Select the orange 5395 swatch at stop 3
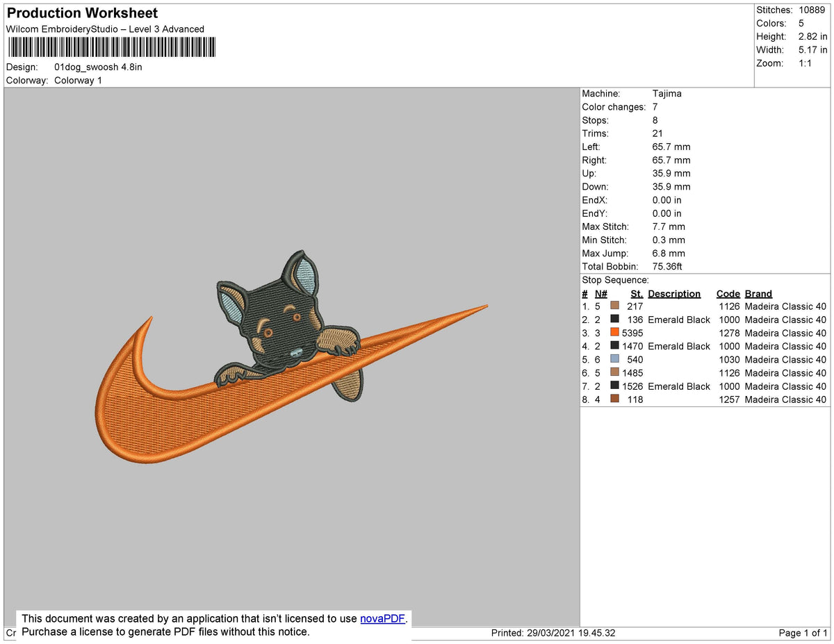 click(x=614, y=333)
